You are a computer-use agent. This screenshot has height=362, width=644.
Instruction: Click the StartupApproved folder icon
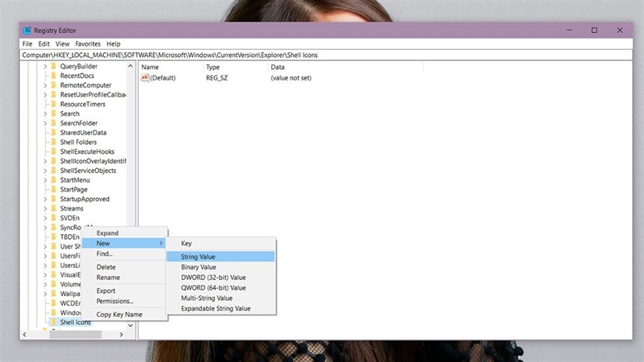click(53, 199)
